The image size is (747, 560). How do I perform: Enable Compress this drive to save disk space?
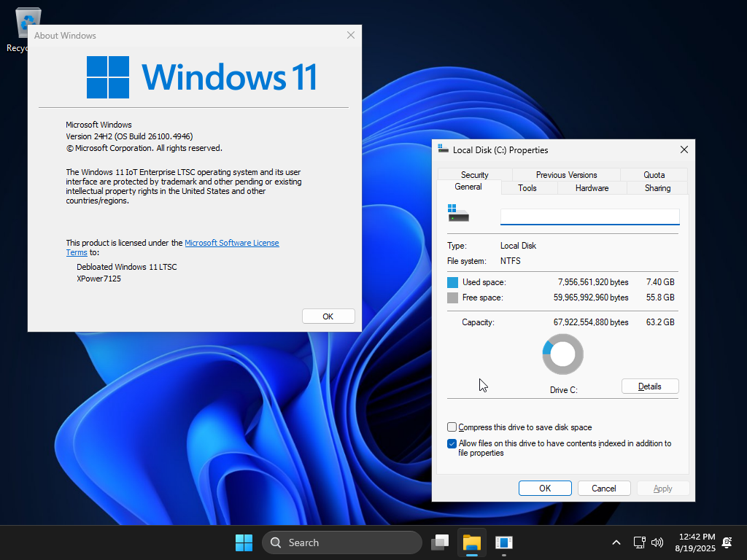point(452,427)
